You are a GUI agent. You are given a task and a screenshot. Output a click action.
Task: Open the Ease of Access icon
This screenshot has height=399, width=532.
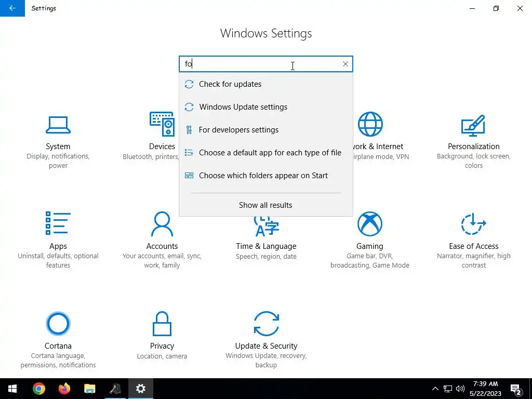[474, 223]
